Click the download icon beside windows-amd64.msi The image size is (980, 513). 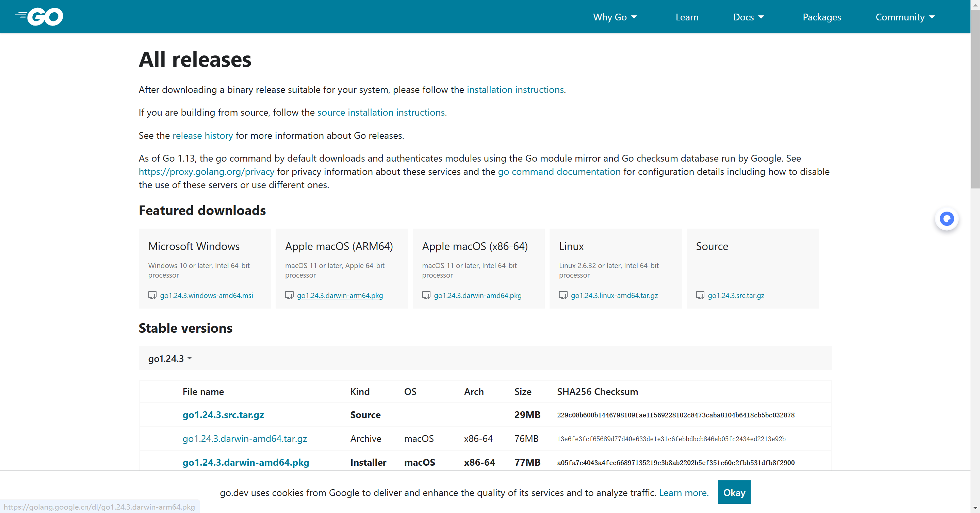pos(152,296)
